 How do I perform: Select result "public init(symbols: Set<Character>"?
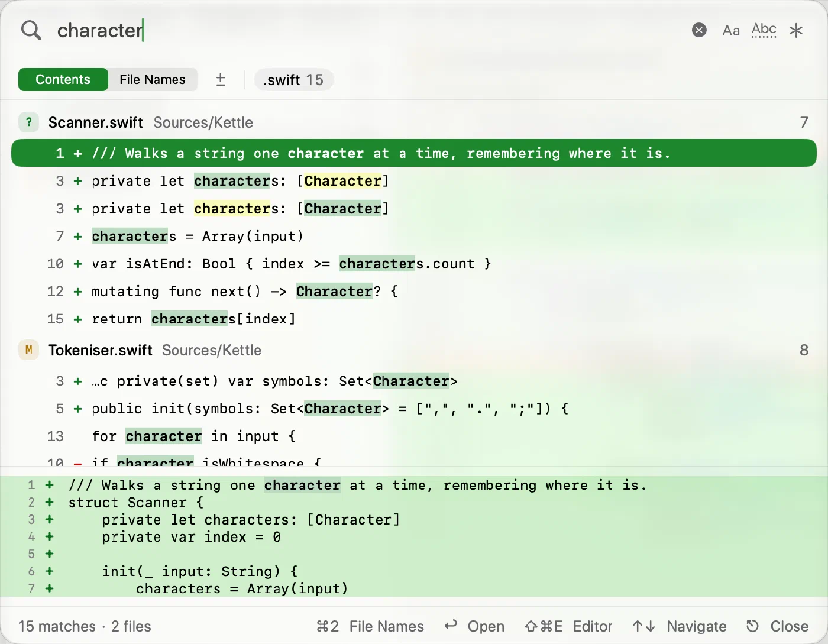(x=414, y=409)
